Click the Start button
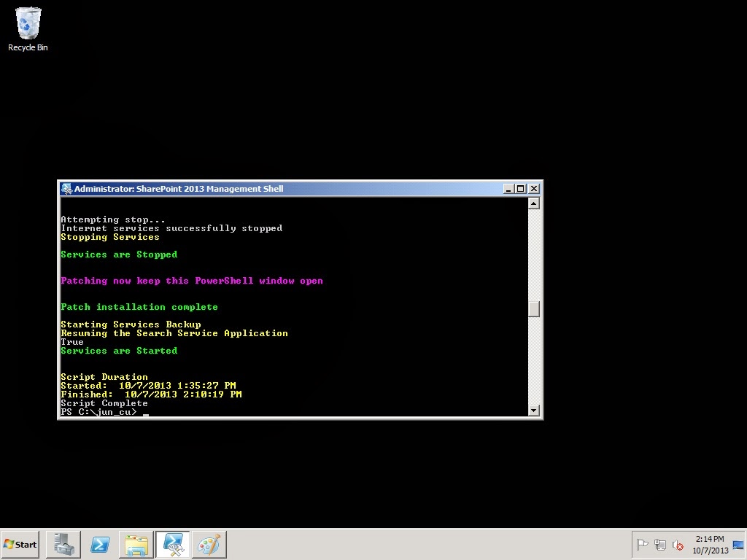 coord(20,544)
